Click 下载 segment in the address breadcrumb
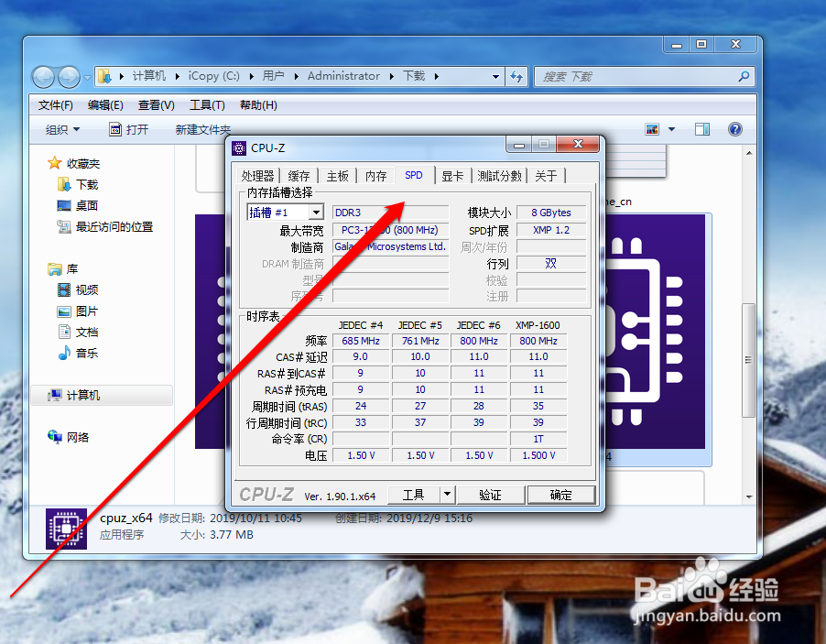 (414, 76)
